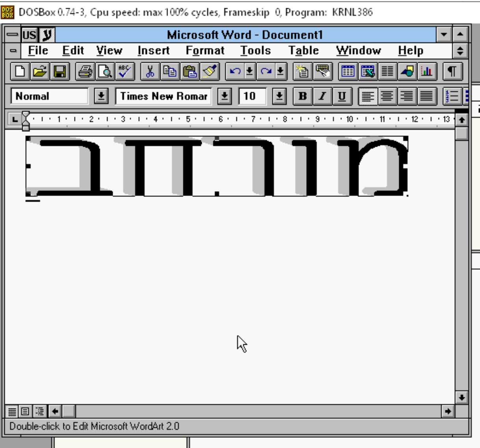Set Justify paragraph alignment
480x448 pixels.
[x=427, y=96]
